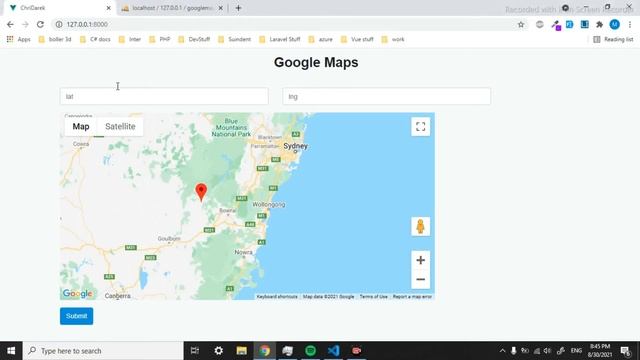
Task: Switch map to Satellite view
Action: [x=120, y=127]
